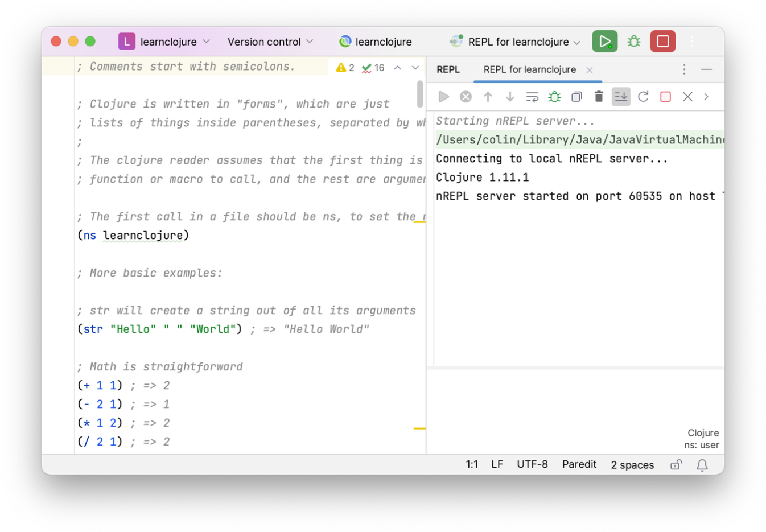This screenshot has height=532, width=766.
Task: Click the purple L project icon
Action: 126,42
